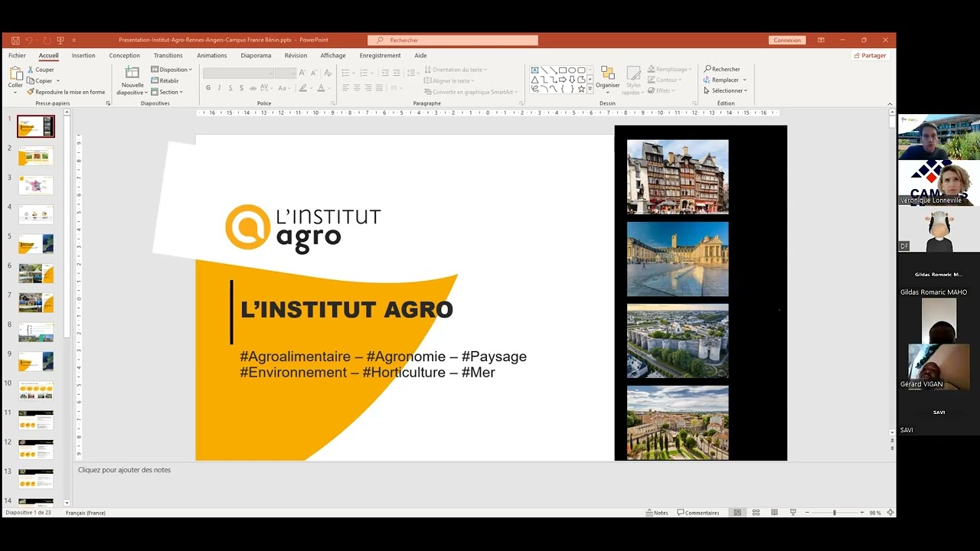
Task: Select slide 5 thumbnail
Action: pyautogui.click(x=36, y=244)
